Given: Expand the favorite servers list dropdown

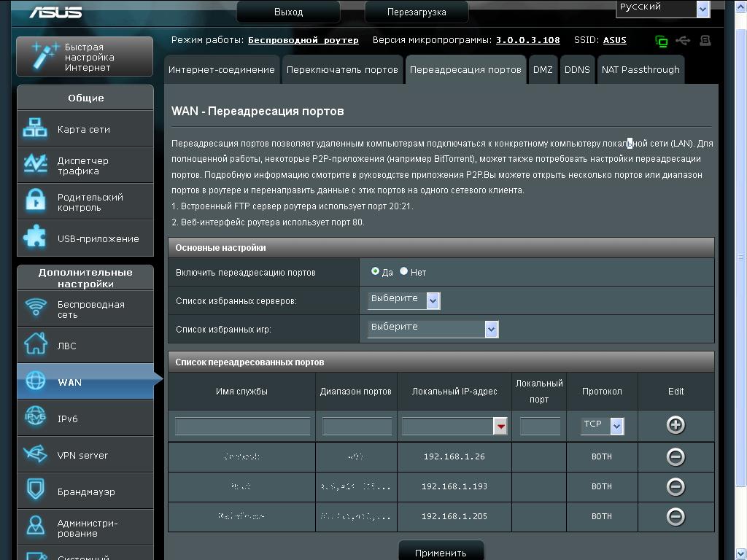Looking at the screenshot, I should click(433, 300).
